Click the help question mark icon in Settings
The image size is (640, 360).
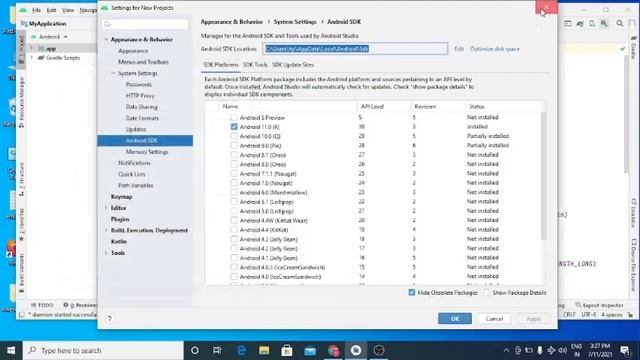pos(109,318)
